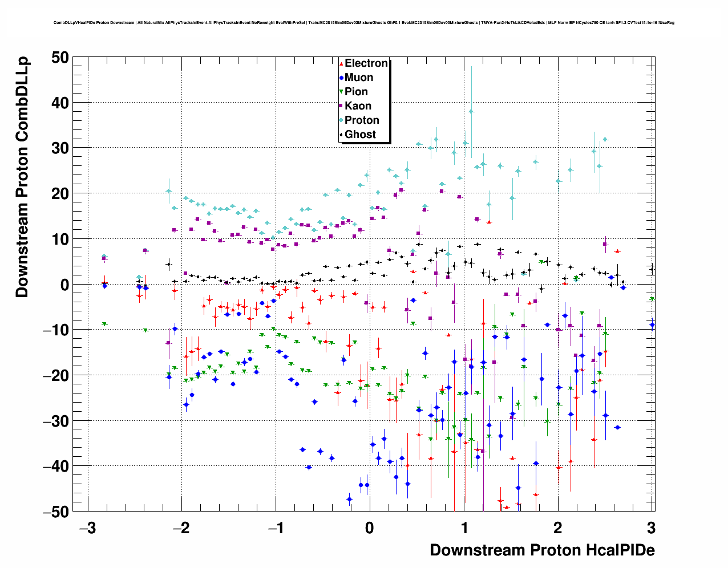728x568 pixels.
Task: Click the highest cyan Proton data point near 38
Action: point(471,112)
